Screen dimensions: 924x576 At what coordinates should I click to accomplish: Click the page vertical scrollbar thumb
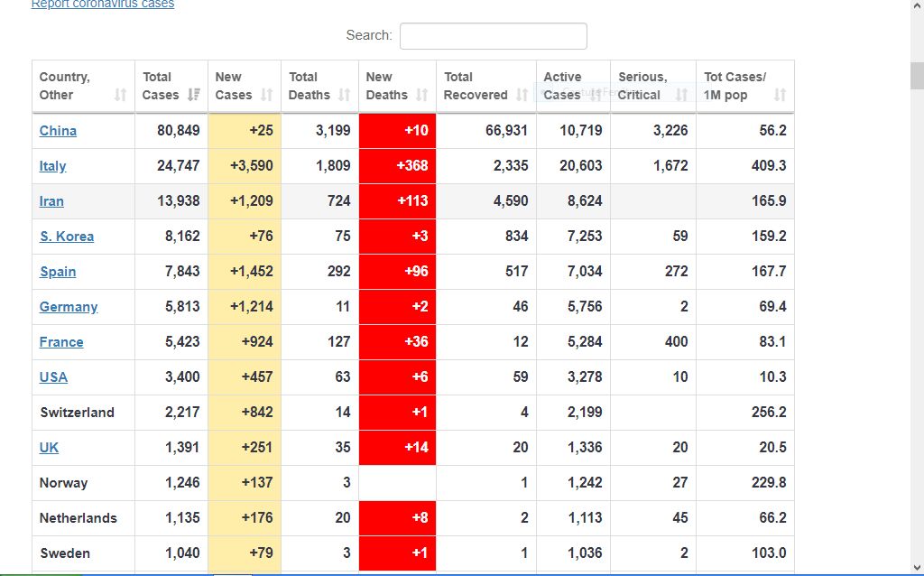917,74
